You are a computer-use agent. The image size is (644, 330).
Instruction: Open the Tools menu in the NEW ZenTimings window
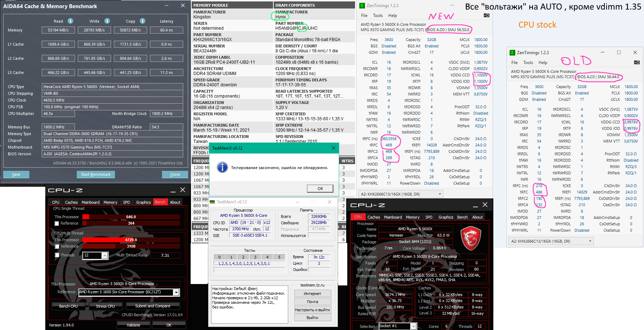(378, 16)
